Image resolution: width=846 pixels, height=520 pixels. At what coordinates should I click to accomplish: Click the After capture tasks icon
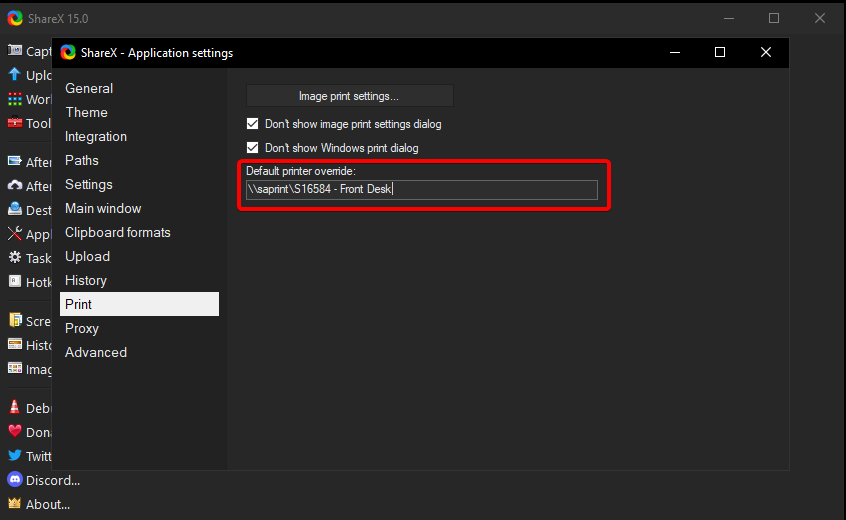15,161
